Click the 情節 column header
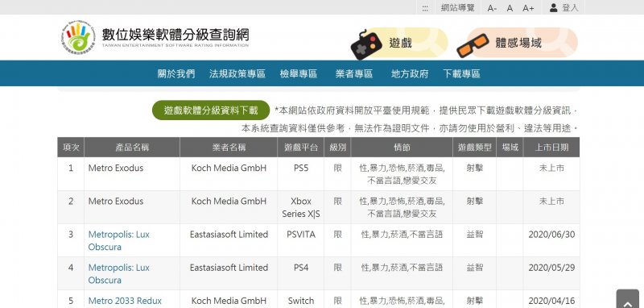The height and width of the screenshot is (308, 644). pos(402,148)
